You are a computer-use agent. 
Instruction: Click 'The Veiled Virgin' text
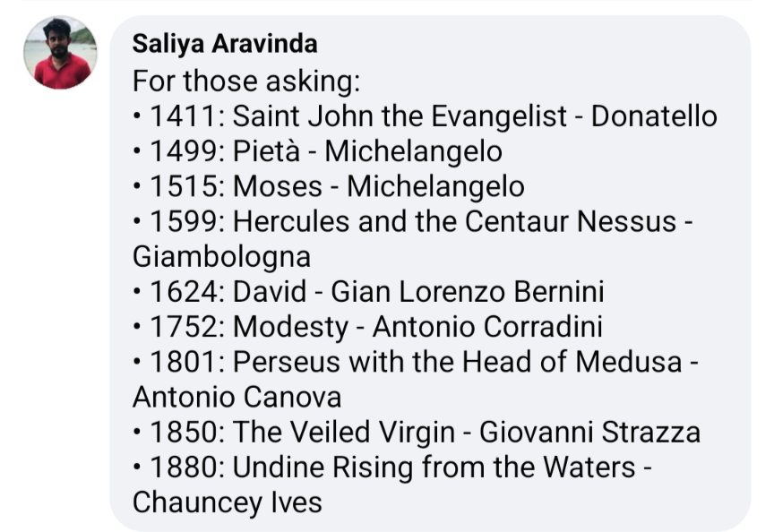[x=344, y=432]
